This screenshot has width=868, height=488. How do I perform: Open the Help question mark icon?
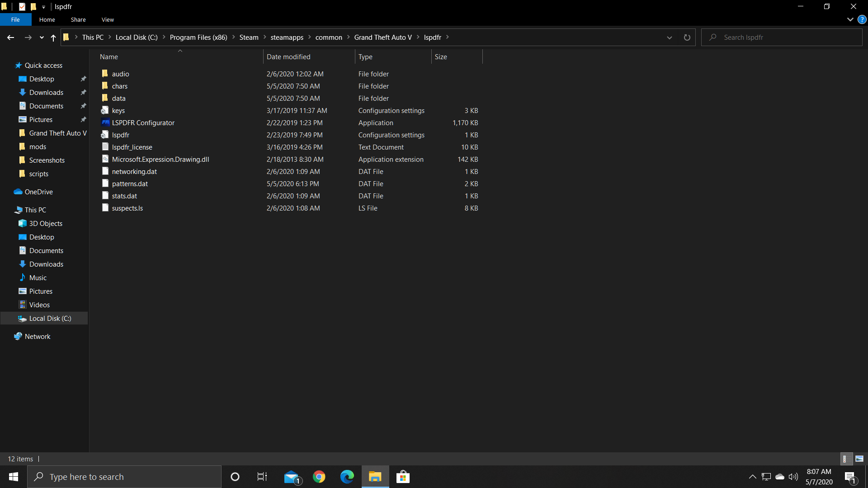click(862, 20)
